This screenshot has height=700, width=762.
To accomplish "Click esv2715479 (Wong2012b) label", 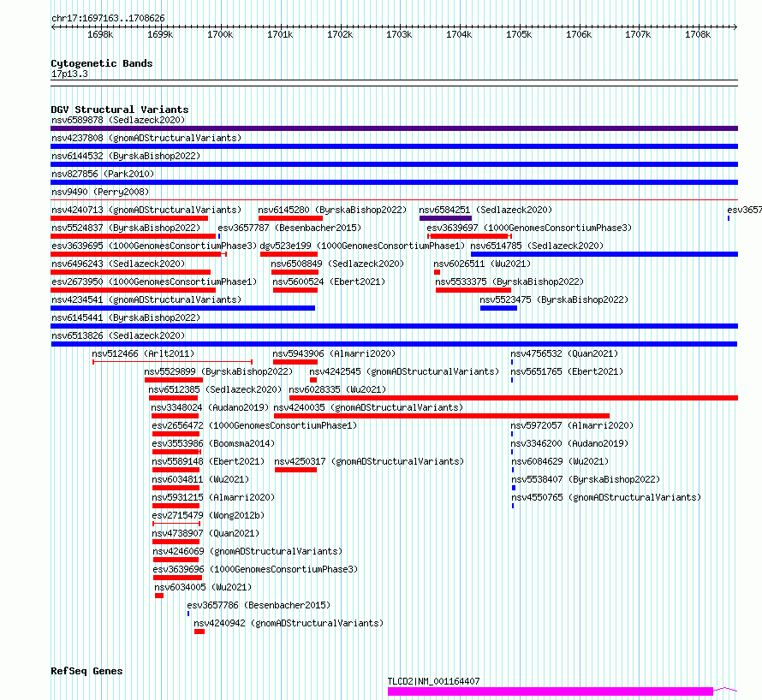I will [209, 515].
